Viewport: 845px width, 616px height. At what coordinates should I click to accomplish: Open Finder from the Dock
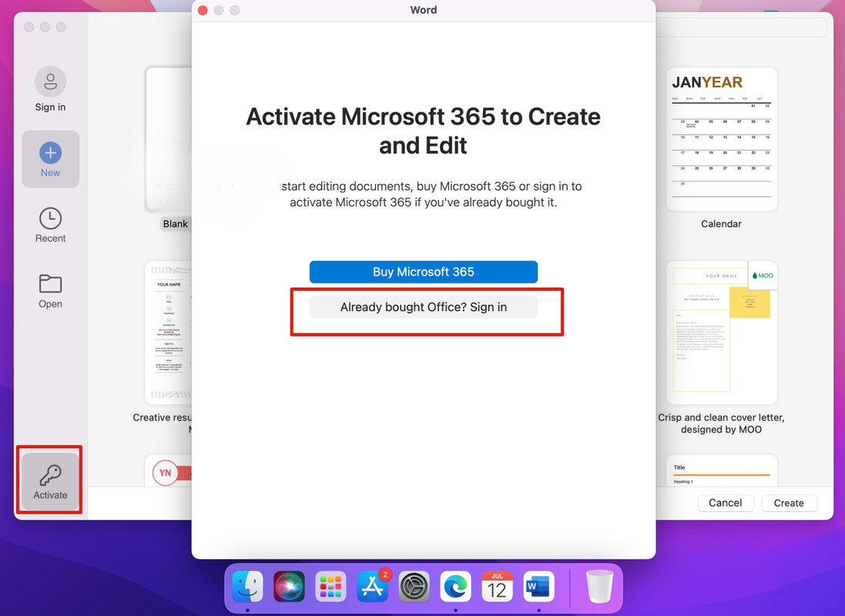[x=247, y=587]
